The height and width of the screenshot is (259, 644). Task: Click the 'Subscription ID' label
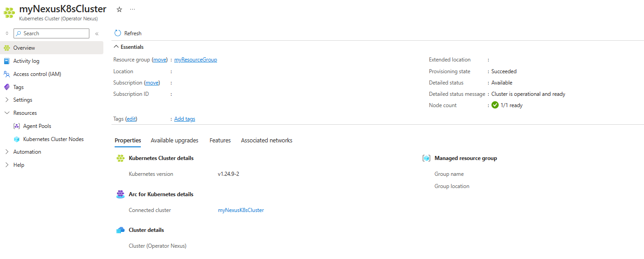point(131,94)
